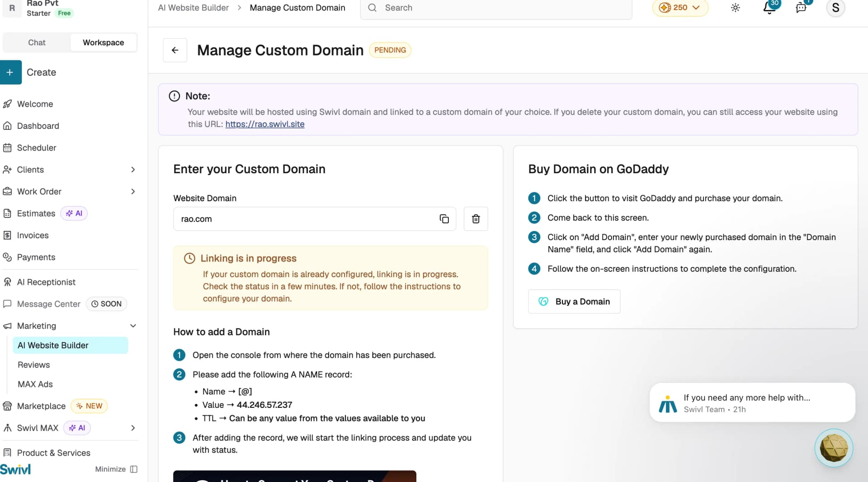Viewport: 868px width, 482px height.
Task: Minimize the sidebar
Action: tap(116, 469)
